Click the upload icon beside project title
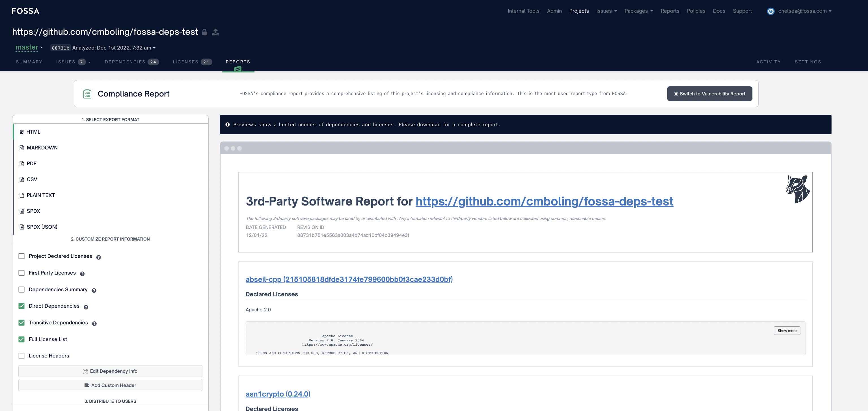868x411 pixels. click(216, 32)
